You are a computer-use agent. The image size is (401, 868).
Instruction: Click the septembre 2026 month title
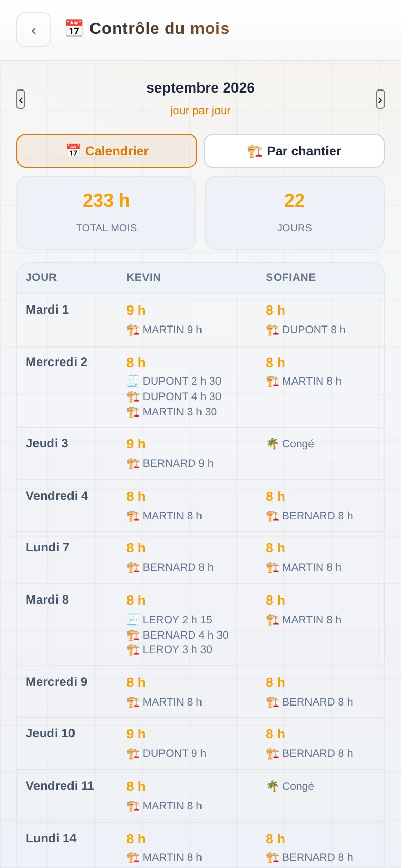tap(200, 88)
